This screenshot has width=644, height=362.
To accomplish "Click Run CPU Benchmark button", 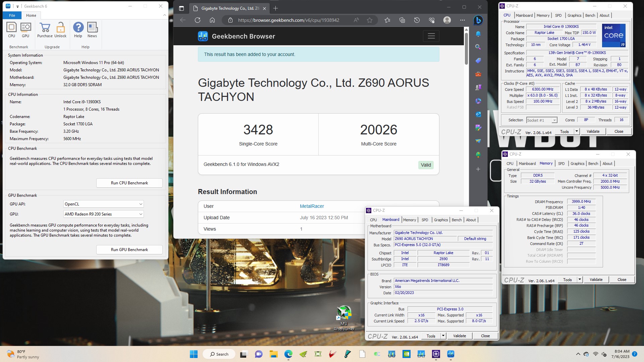I will tap(129, 183).
